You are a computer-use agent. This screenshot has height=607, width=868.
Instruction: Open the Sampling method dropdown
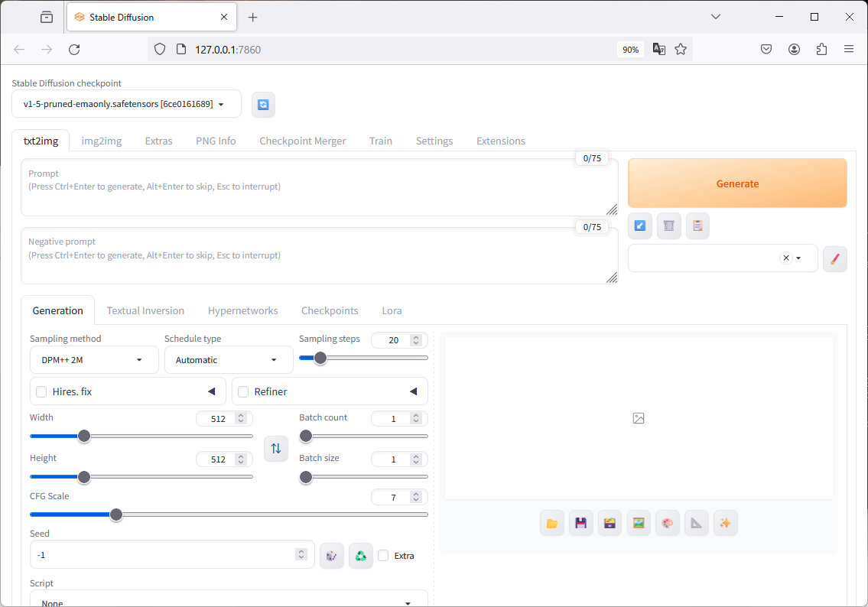tap(93, 359)
